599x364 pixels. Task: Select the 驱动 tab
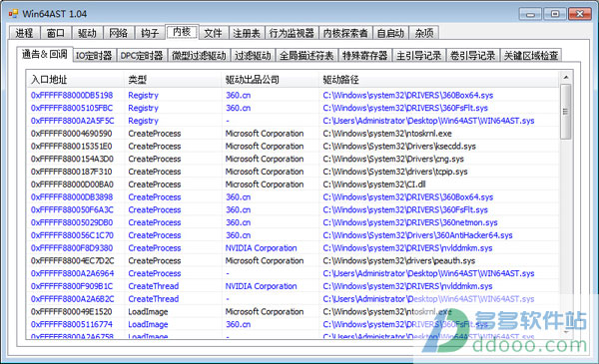(x=87, y=33)
